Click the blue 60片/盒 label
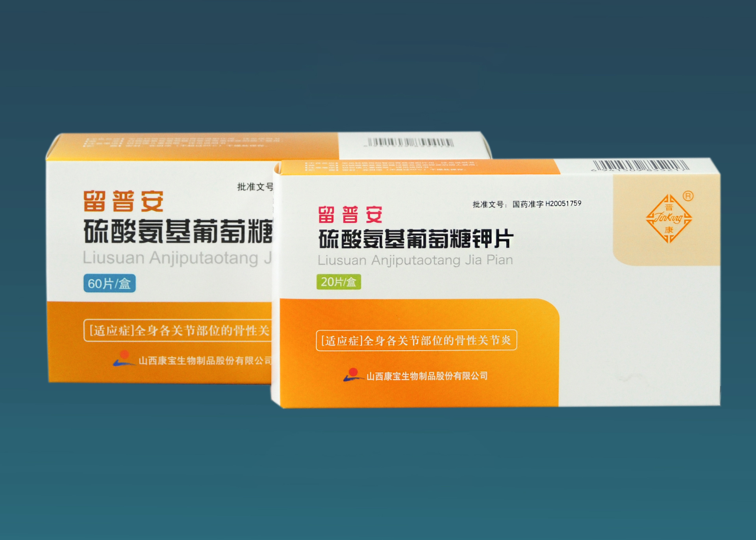The image size is (756, 540). tap(109, 283)
